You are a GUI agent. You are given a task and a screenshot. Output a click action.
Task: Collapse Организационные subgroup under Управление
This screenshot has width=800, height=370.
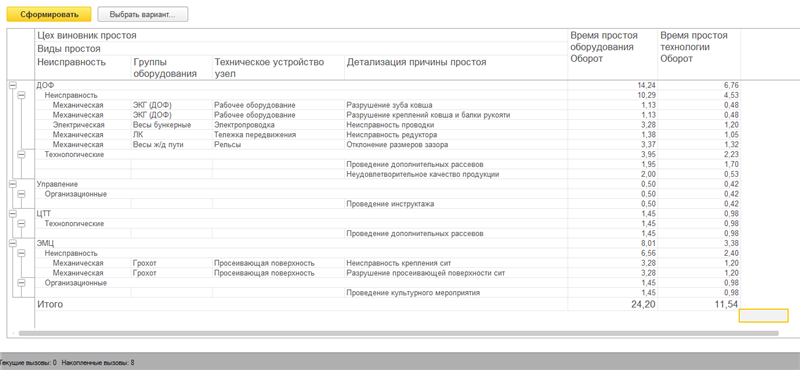point(21,194)
